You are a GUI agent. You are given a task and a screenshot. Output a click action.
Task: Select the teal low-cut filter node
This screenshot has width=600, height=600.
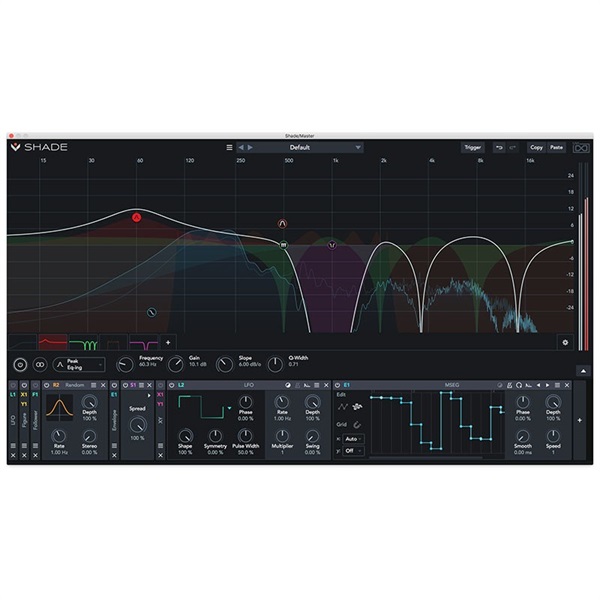click(152, 313)
